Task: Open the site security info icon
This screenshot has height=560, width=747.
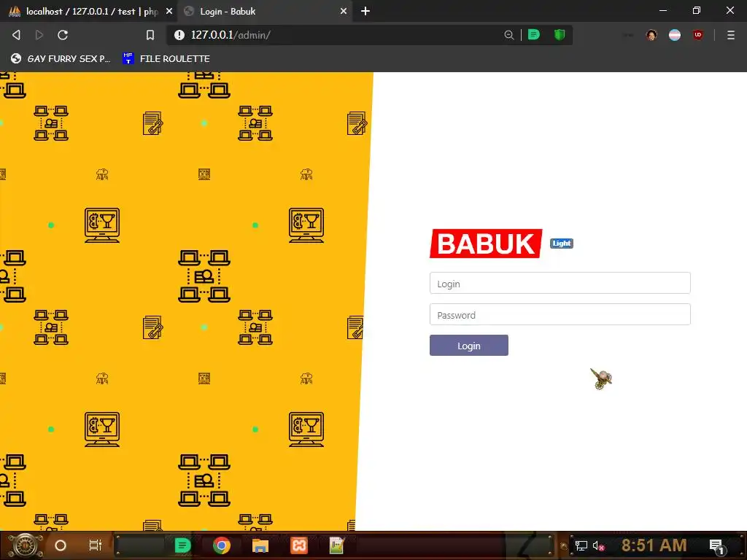Action: 179,35
